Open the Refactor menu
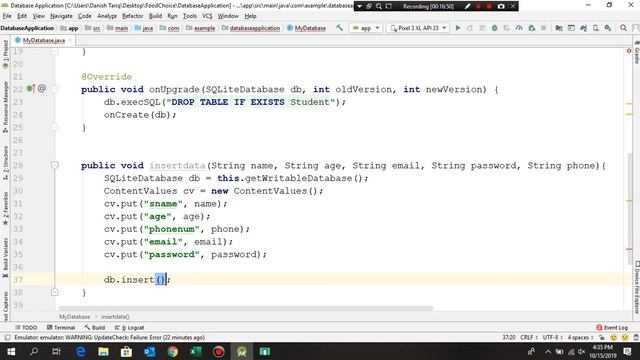 [133, 16]
